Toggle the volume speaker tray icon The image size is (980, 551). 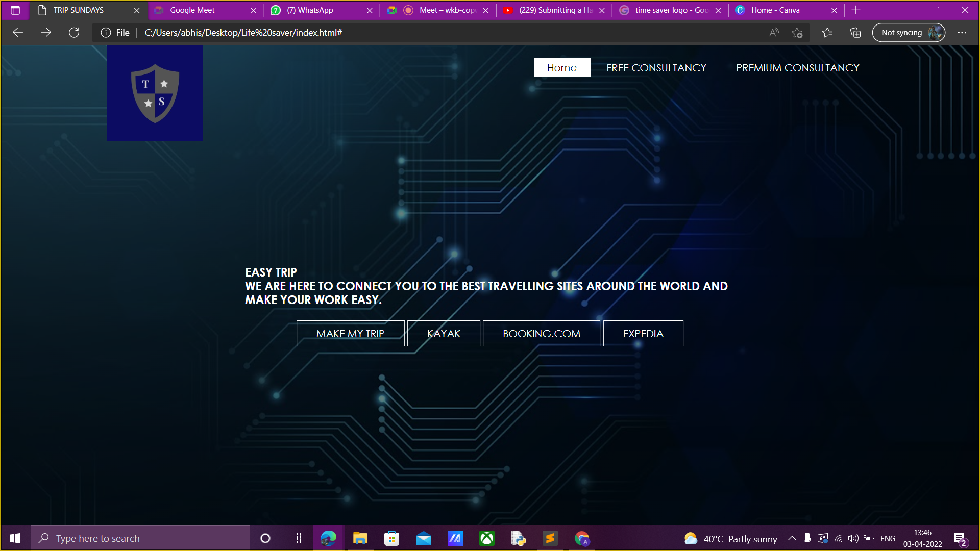click(x=853, y=538)
